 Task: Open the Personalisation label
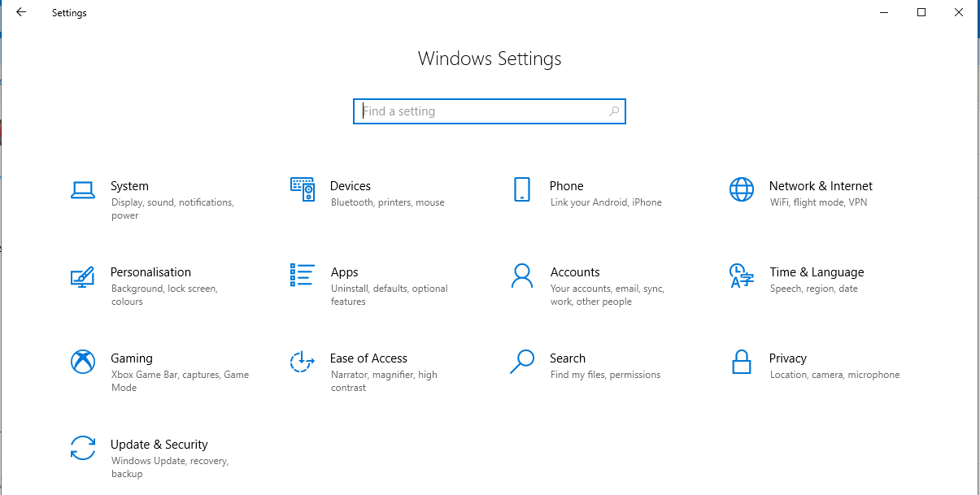pos(150,272)
